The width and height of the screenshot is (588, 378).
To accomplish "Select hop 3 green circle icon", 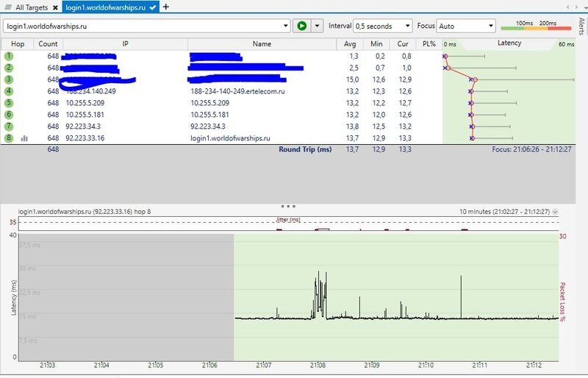I will [9, 79].
